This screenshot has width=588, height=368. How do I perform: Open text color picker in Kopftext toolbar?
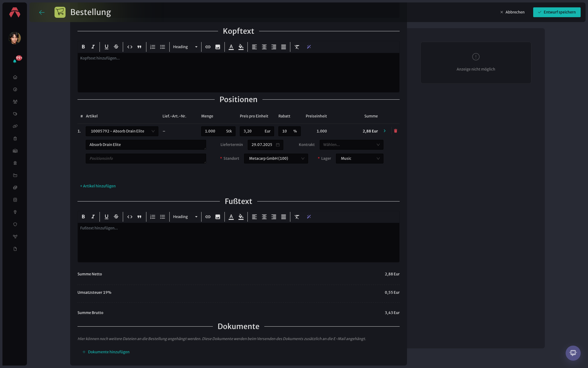click(x=231, y=47)
